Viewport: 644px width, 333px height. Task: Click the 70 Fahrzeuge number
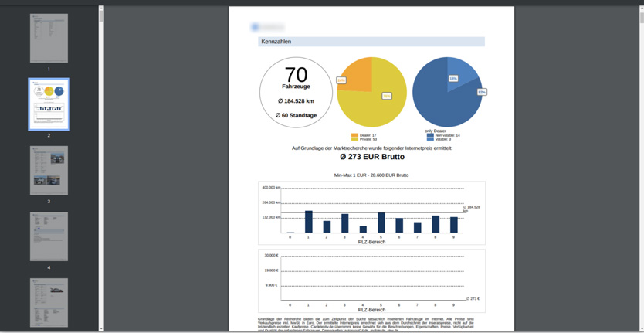point(296,75)
